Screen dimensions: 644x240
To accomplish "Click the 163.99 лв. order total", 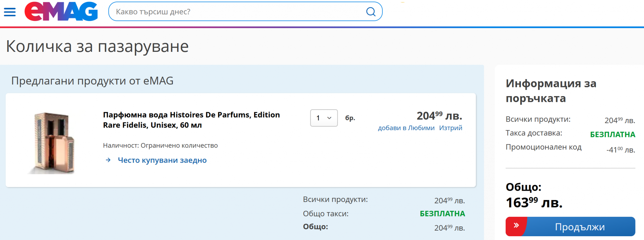I will coord(534,203).
